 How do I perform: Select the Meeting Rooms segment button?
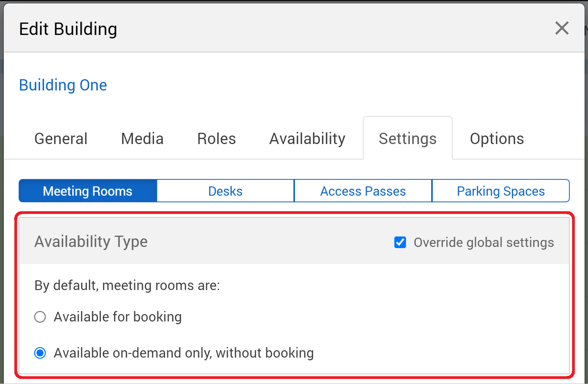pos(88,191)
